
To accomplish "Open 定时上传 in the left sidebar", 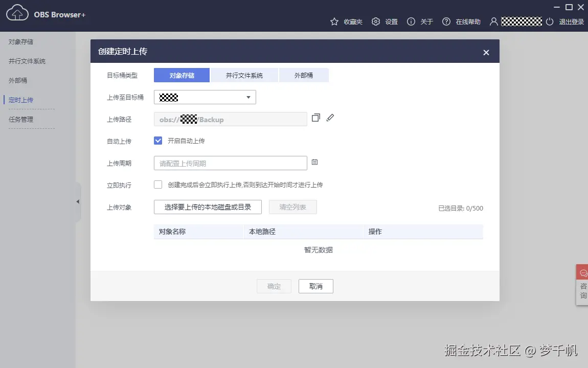I will (x=21, y=100).
